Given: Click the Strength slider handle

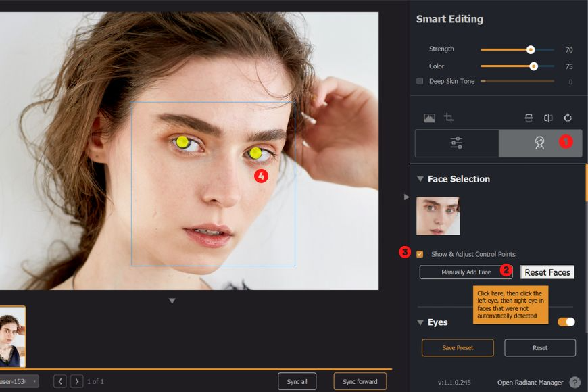Looking at the screenshot, I should [531, 49].
